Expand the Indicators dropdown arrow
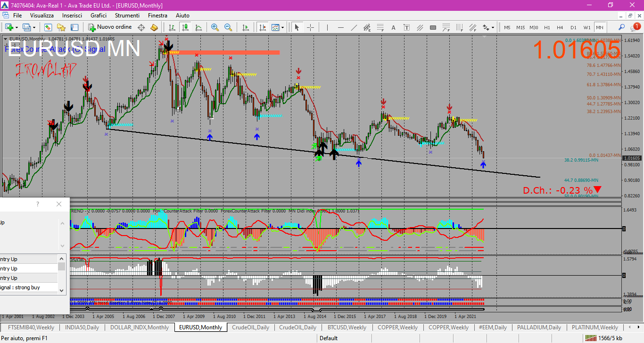 (282, 27)
